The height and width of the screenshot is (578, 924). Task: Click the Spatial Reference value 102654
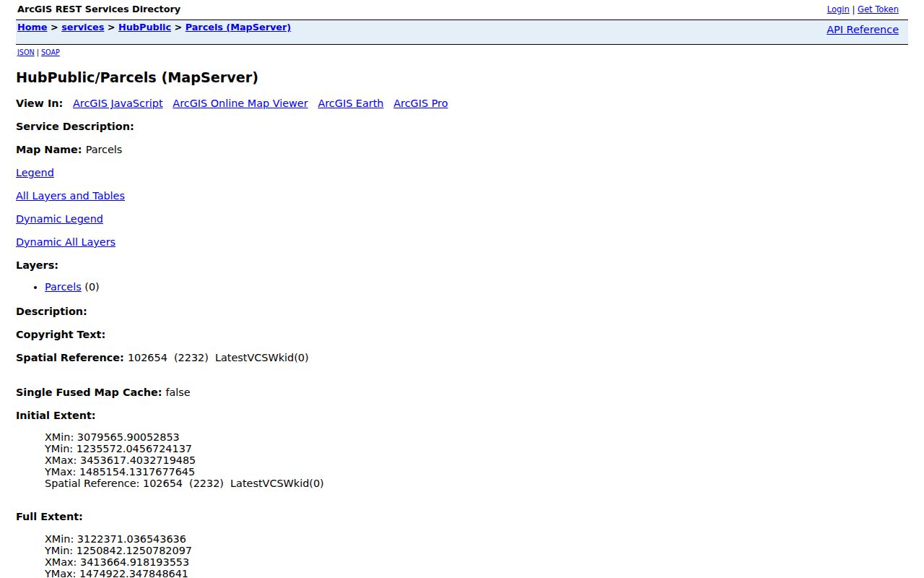(147, 358)
